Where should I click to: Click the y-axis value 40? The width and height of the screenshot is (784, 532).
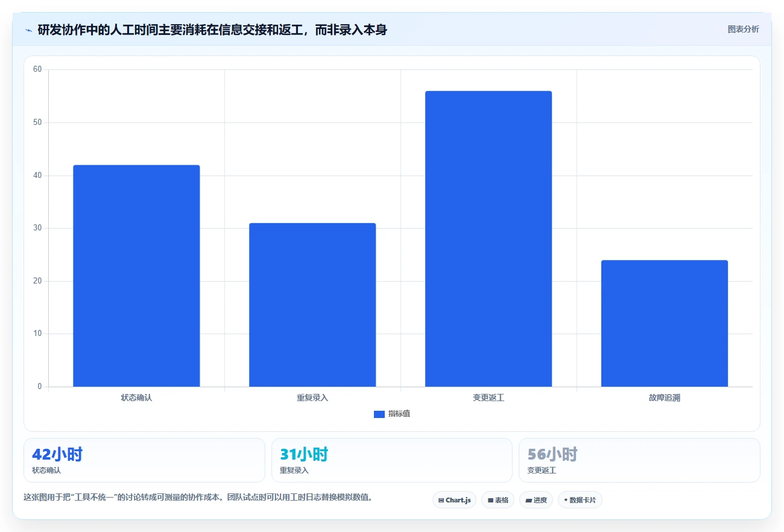pos(37,176)
